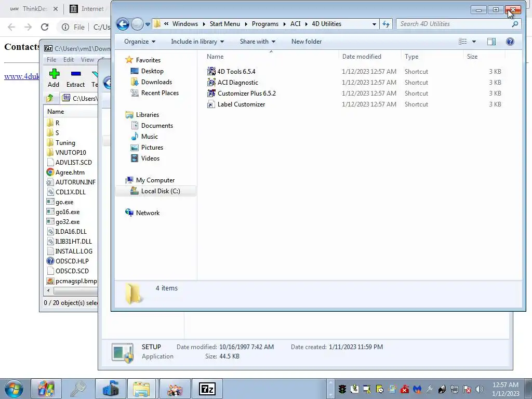The image size is (532, 399).
Task: Open Windows Explorer taskbar button
Action: click(x=141, y=389)
